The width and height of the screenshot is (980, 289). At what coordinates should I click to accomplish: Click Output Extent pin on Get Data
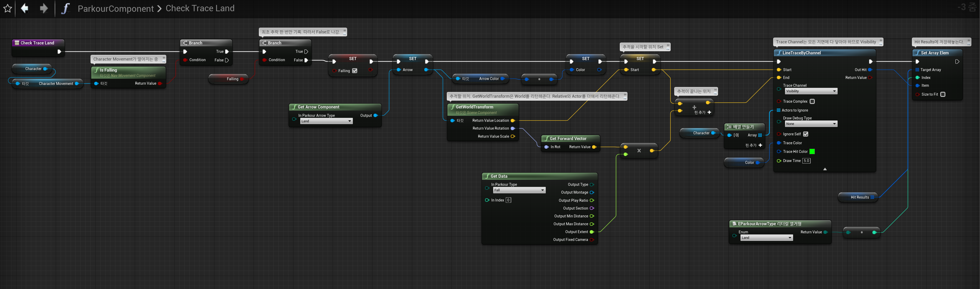coord(592,232)
